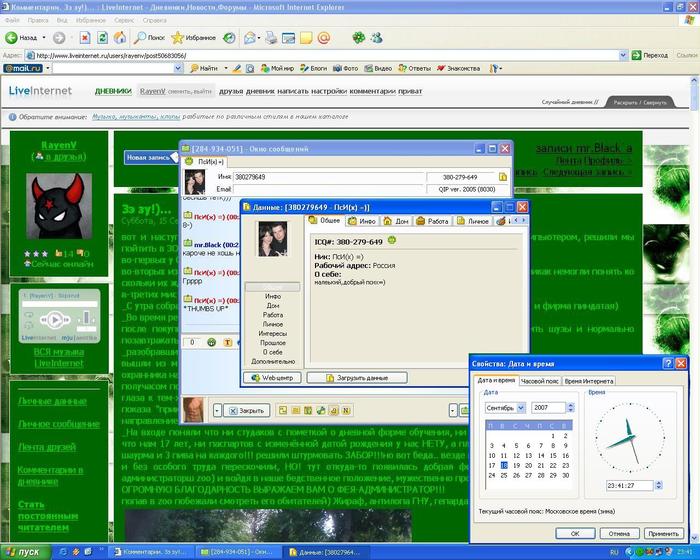This screenshot has height=560, width=700.
Task: Click the Закрыть button in QIP message window
Action: (x=246, y=410)
